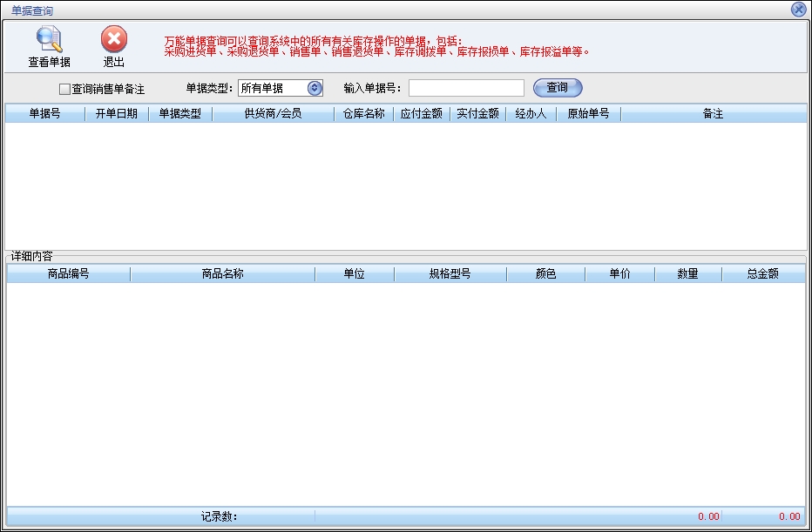Open the 单据类型 dropdown list
Viewport: 812px width, 532px height.
315,88
